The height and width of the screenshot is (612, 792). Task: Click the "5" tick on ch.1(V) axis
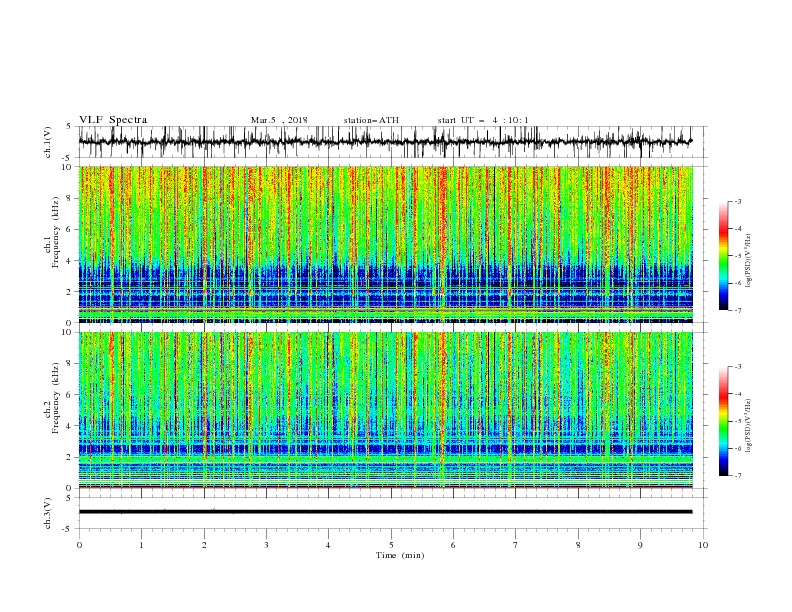coord(69,127)
